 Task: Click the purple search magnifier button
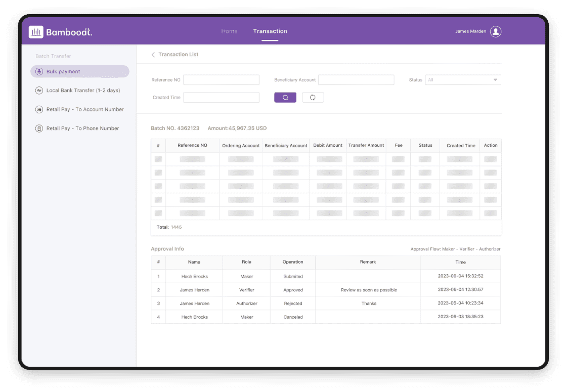tap(285, 98)
